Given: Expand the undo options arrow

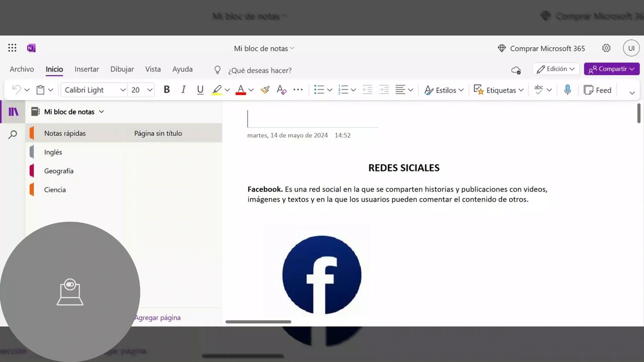Looking at the screenshot, I should 27,90.
